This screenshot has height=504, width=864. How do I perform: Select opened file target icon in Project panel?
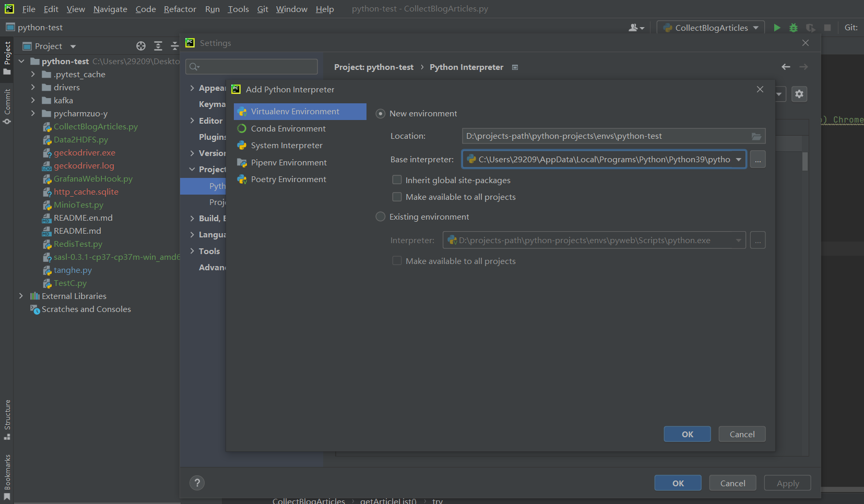[x=141, y=46]
